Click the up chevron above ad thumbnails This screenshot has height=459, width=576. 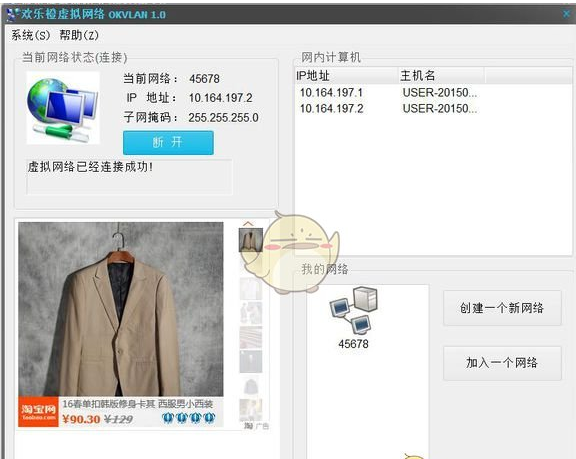tap(248, 223)
